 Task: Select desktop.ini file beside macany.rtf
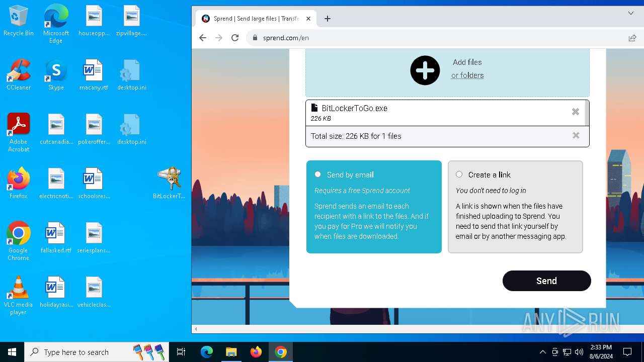click(131, 74)
